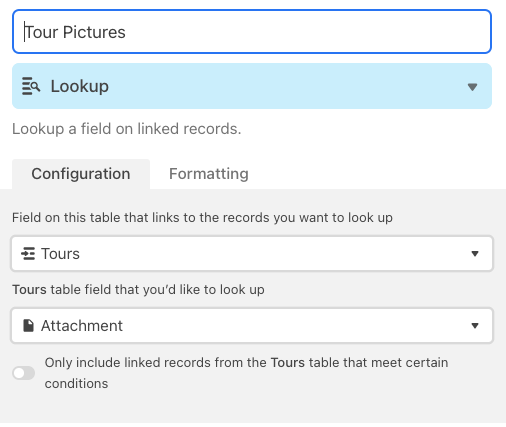This screenshot has height=427, width=506.
Task: Click the Attachment text in the field dropdown
Action: (x=82, y=326)
